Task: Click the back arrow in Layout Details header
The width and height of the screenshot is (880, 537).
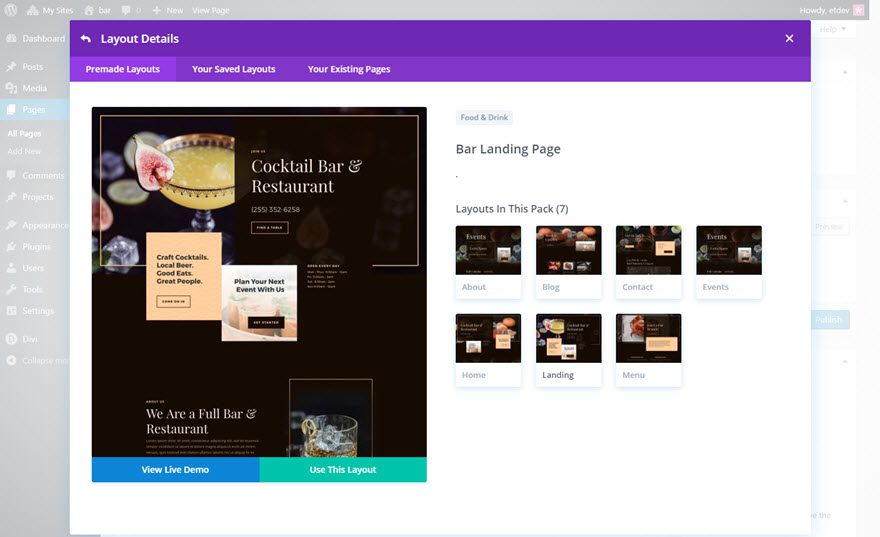Action: (x=86, y=39)
